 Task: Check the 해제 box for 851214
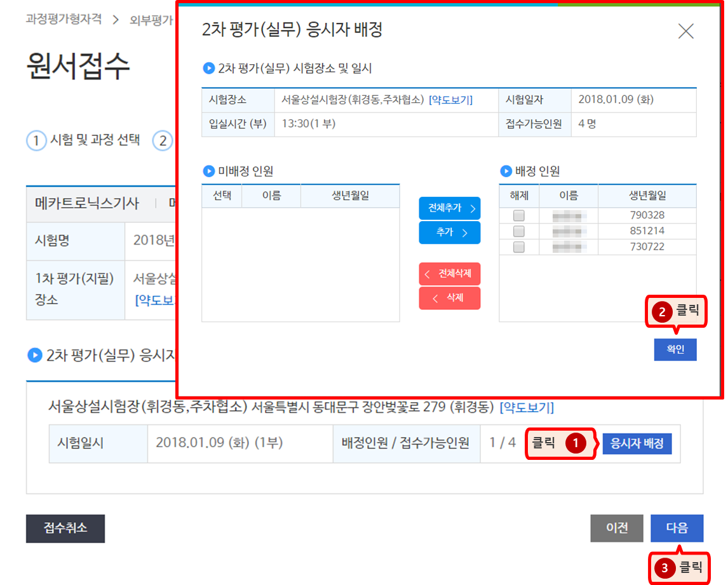pyautogui.click(x=518, y=231)
